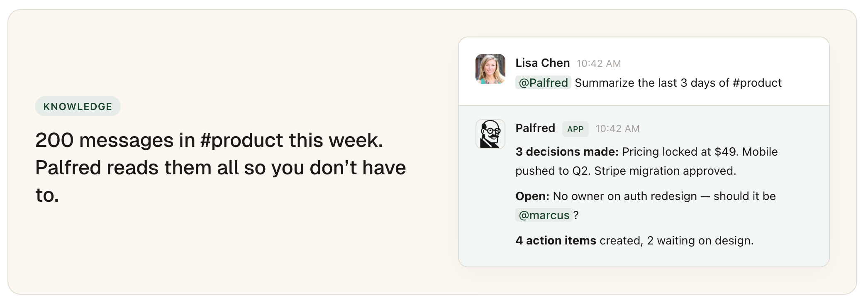The height and width of the screenshot is (303, 868).
Task: Select the KNOWLEDGE category badge
Action: [78, 106]
